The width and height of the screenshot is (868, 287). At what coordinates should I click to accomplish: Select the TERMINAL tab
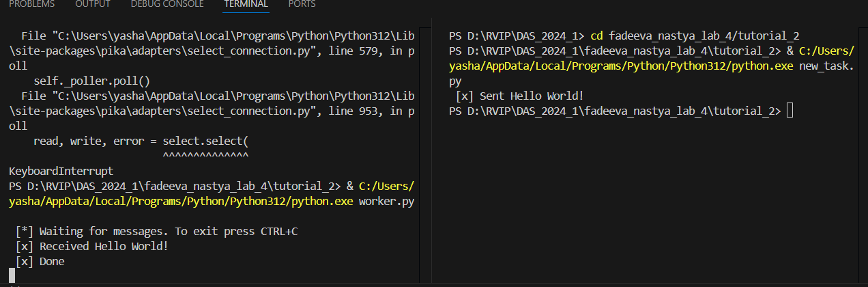(246, 4)
